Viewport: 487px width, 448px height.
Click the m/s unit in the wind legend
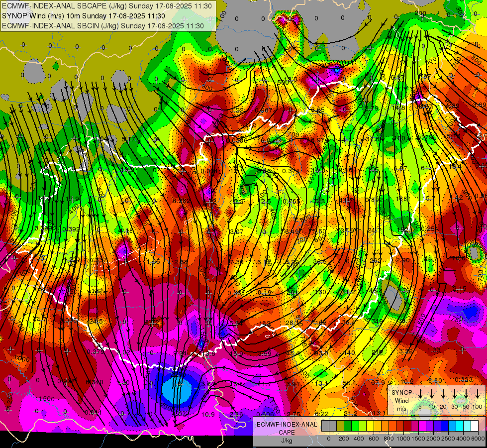pos(402,409)
